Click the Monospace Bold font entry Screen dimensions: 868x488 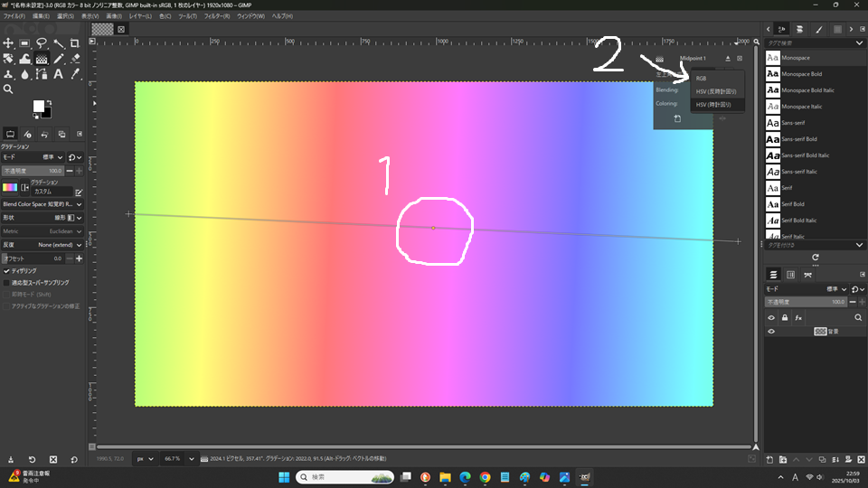(x=803, y=73)
